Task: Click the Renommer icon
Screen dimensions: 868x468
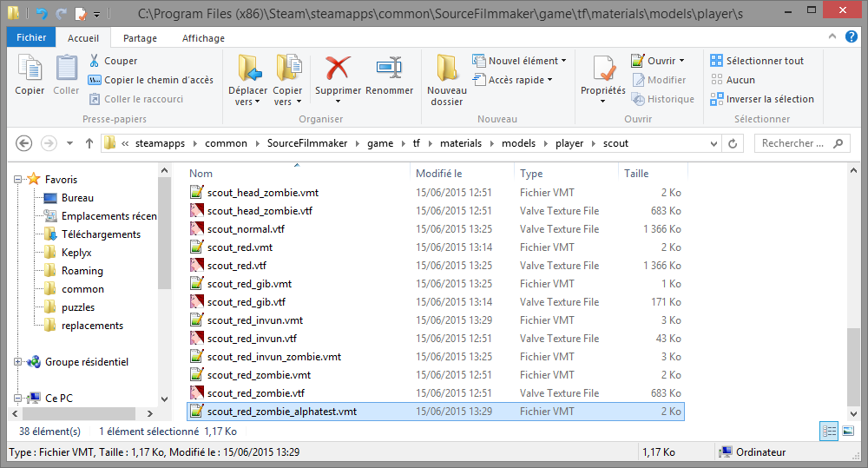Action: tap(389, 68)
